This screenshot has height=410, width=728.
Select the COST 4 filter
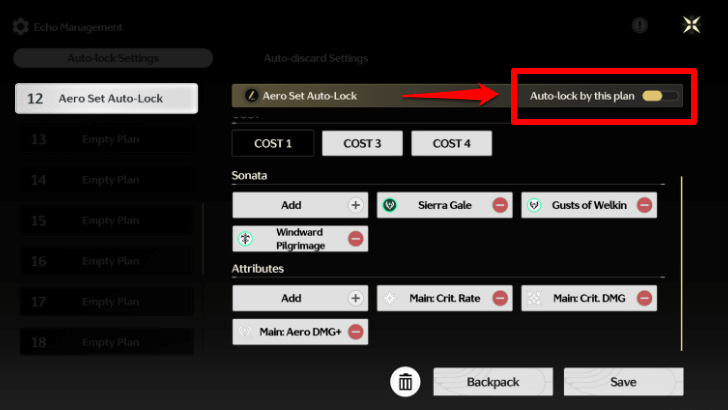pyautogui.click(x=452, y=143)
